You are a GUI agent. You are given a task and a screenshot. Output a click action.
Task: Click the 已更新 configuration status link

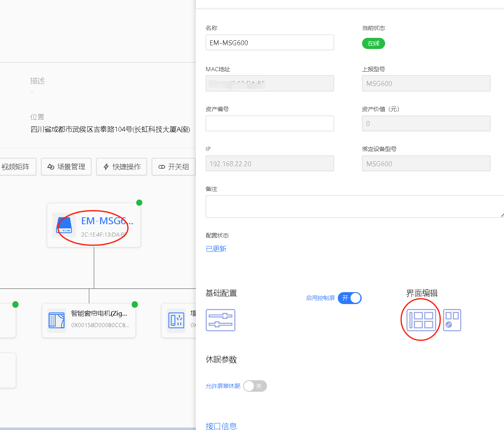click(x=216, y=249)
